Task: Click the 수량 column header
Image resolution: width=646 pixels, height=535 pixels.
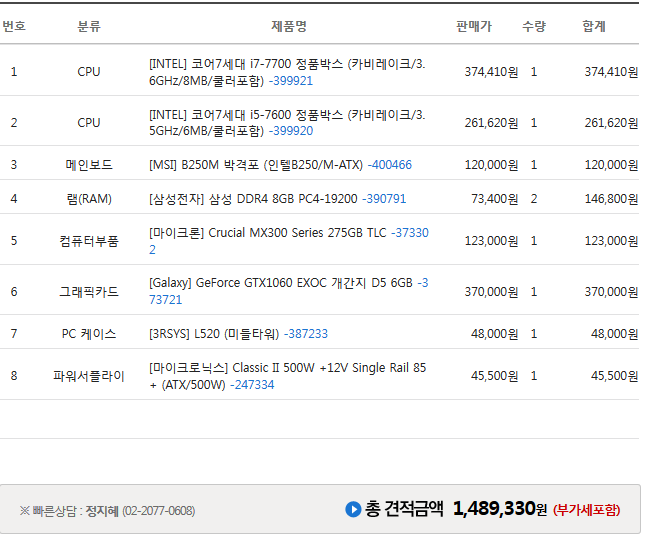Action: click(534, 26)
